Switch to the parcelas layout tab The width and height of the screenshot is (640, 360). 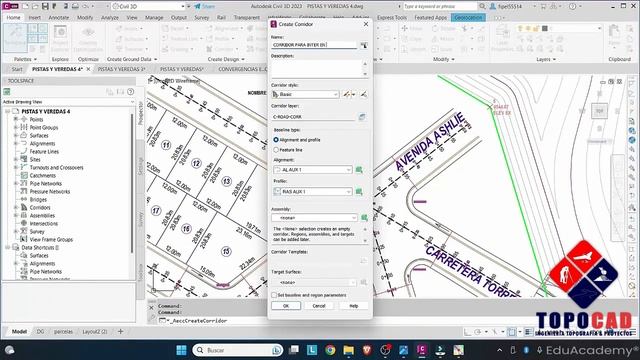click(x=63, y=331)
